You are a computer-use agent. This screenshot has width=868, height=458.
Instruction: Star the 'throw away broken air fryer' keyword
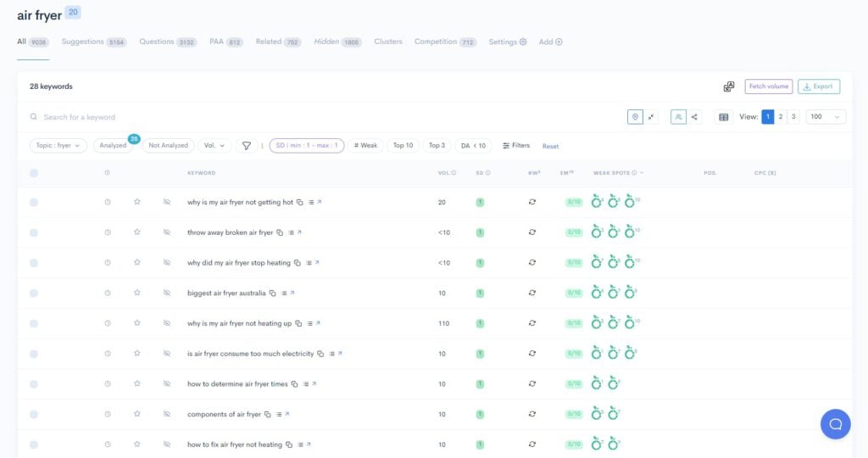point(136,232)
